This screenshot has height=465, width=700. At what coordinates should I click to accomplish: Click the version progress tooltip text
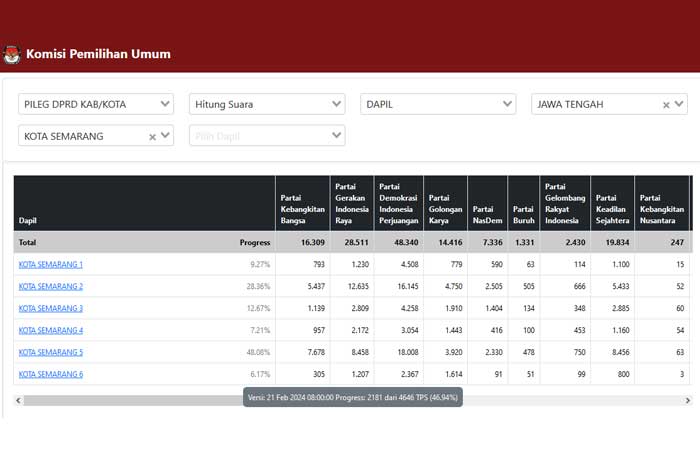(x=353, y=397)
